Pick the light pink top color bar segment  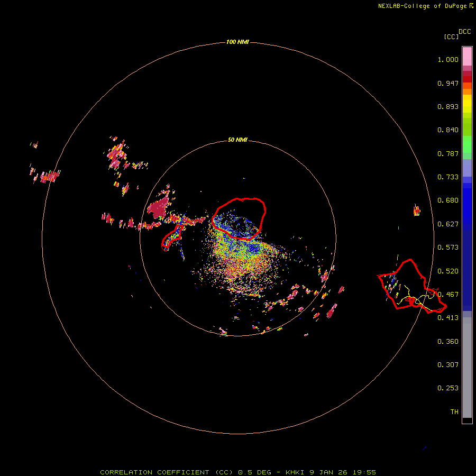(467, 57)
